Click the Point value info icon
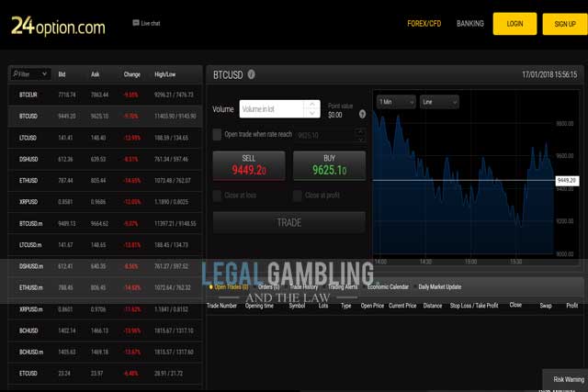This screenshot has height=392, width=588. [362, 114]
